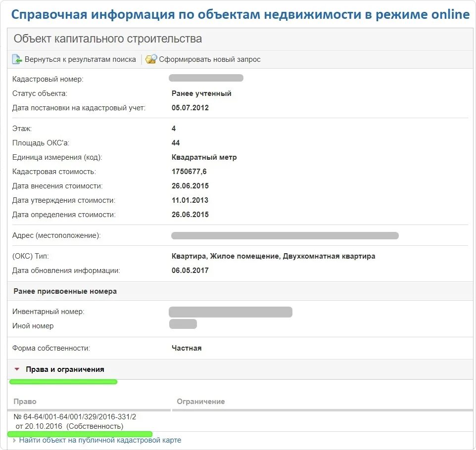The width and height of the screenshot is (476, 450).
Task: Click the cadastral value '1750677,6'
Action: click(x=189, y=172)
